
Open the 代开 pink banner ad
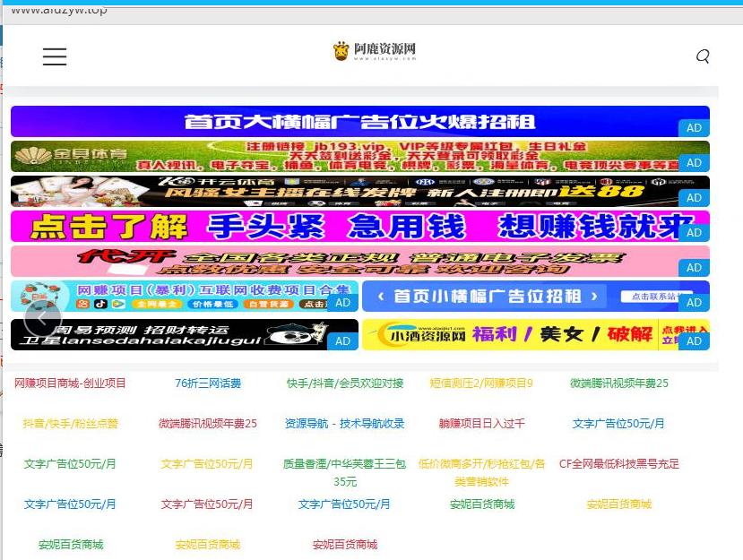tap(360, 262)
